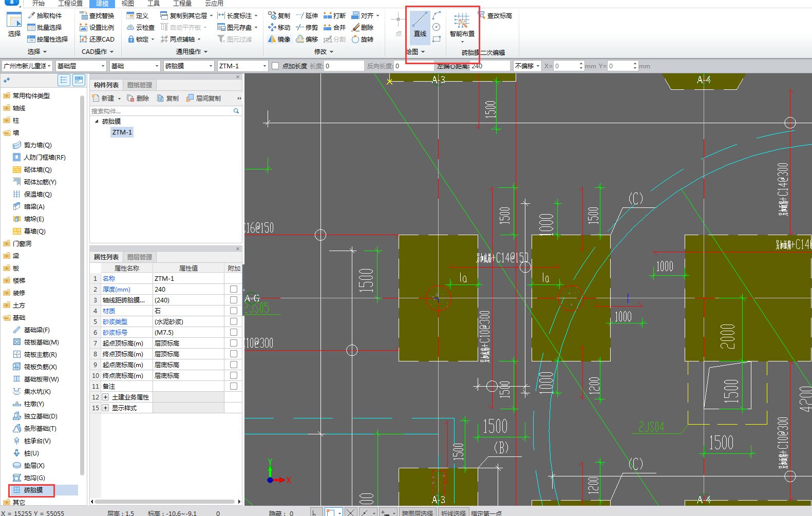
Task: Click the 跨图层选择 button in status bar
Action: [418, 512]
